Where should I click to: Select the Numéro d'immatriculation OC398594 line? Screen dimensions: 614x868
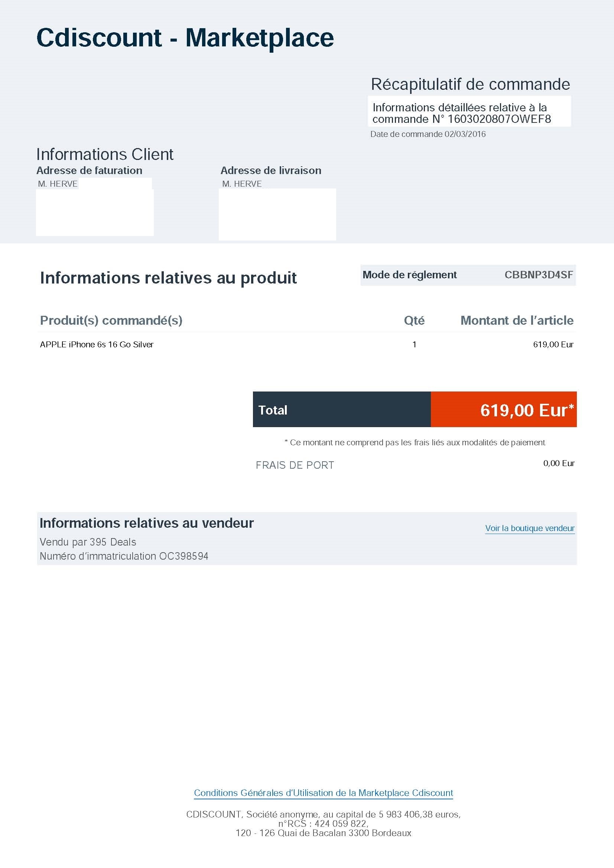(x=124, y=556)
